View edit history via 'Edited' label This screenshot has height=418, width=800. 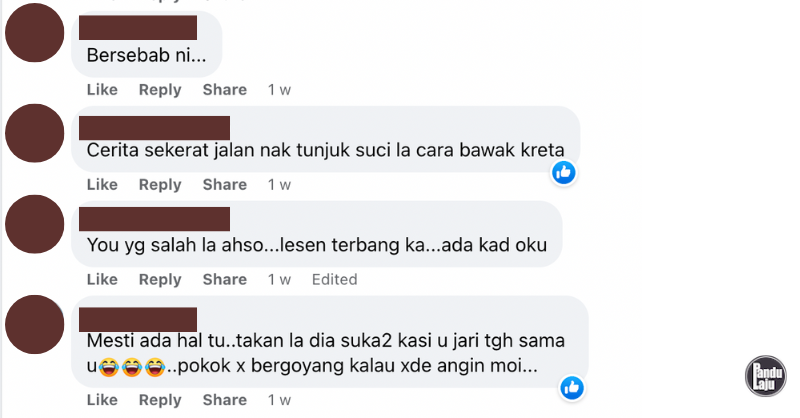(x=335, y=280)
